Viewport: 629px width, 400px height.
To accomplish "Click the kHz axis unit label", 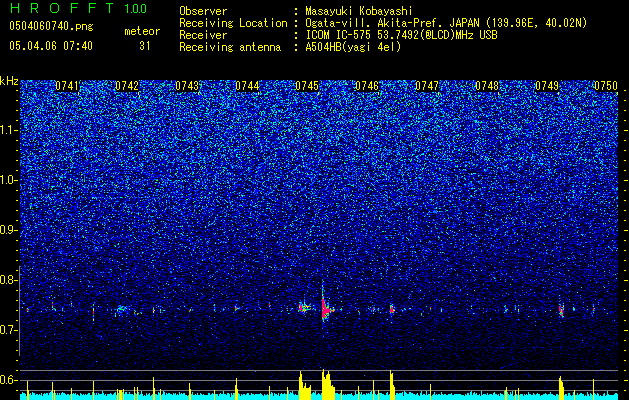I will coord(9,81).
